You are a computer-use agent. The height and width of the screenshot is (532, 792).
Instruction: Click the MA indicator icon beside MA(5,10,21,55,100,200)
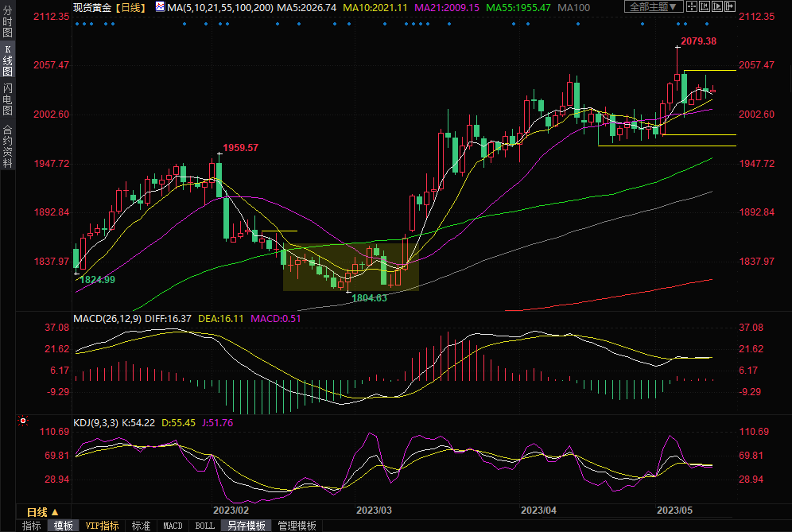click(161, 7)
